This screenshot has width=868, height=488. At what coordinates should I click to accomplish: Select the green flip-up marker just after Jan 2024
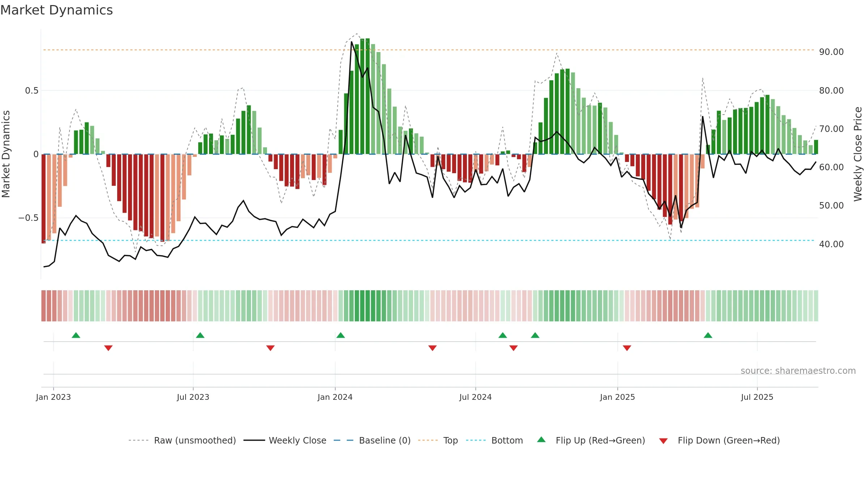click(341, 335)
